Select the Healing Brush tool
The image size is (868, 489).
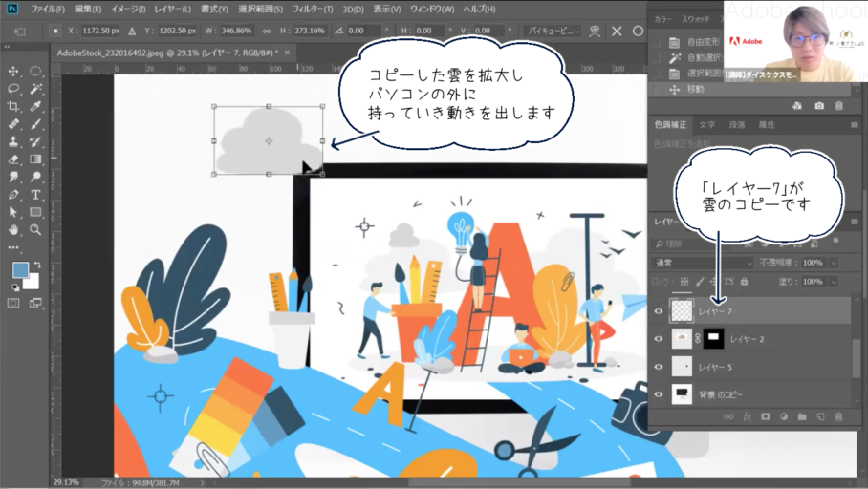coord(13,124)
